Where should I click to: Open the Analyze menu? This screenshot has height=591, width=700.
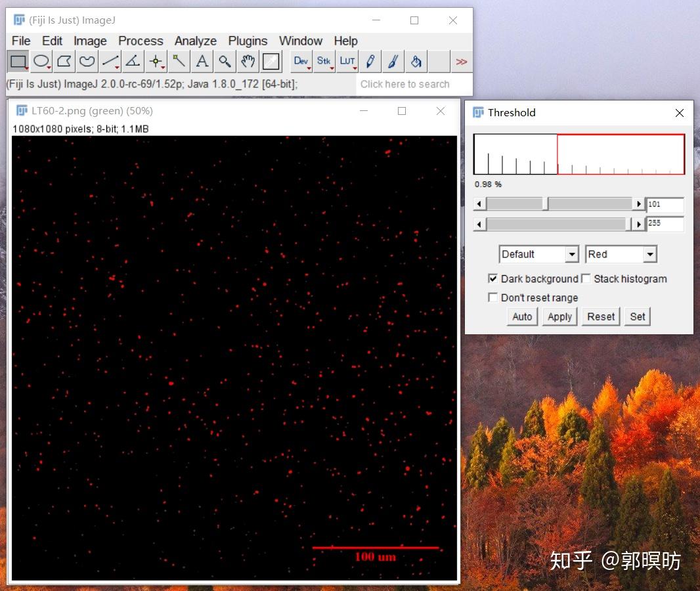click(195, 41)
